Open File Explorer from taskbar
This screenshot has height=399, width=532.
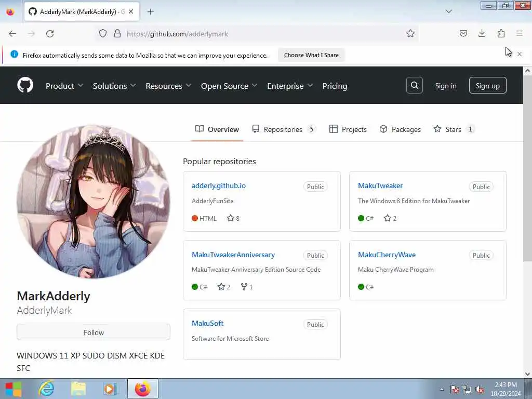tap(78, 389)
